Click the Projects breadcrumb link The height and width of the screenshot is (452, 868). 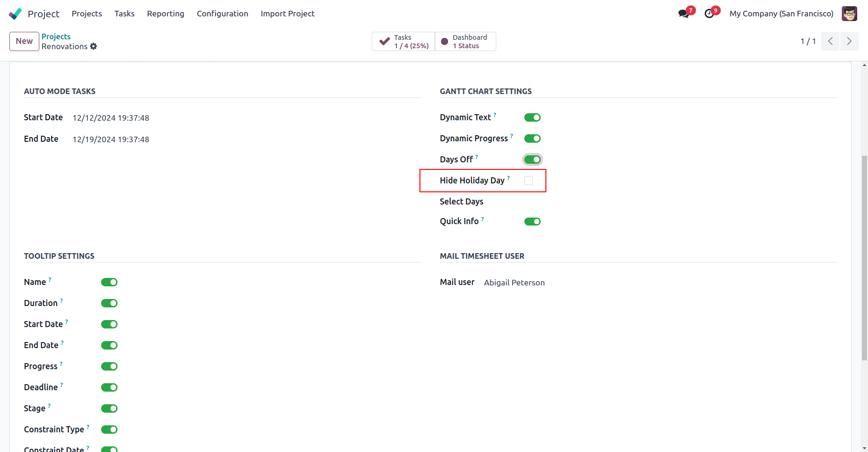click(x=56, y=36)
